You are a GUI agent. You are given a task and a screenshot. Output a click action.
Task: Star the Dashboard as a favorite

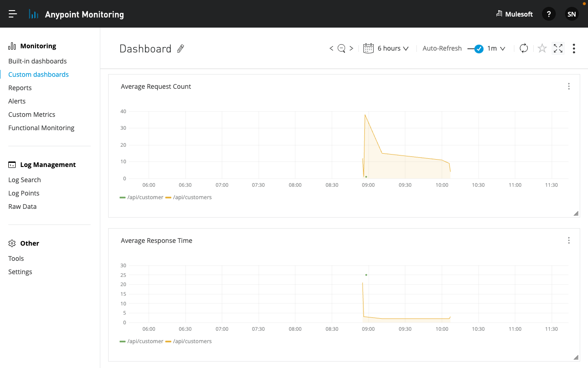pyautogui.click(x=542, y=48)
